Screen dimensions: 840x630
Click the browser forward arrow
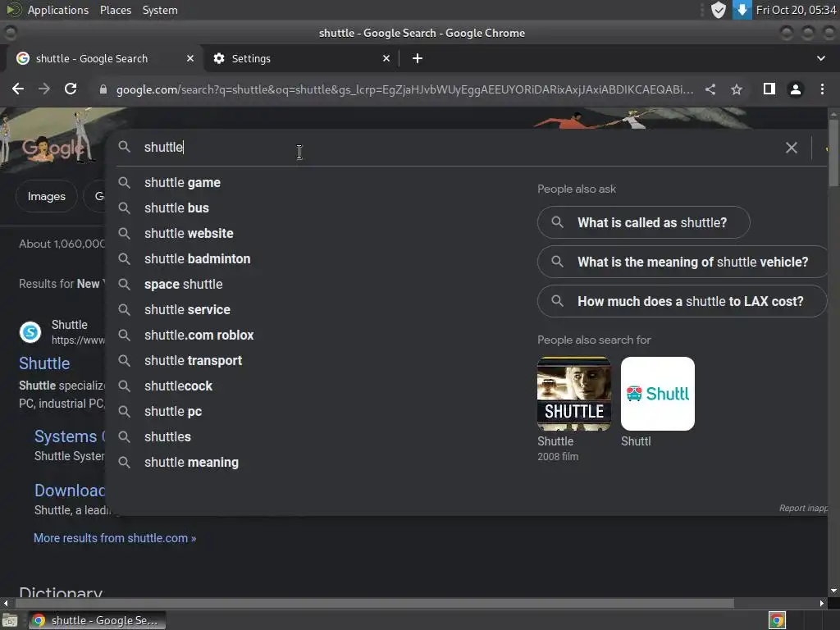click(x=44, y=89)
